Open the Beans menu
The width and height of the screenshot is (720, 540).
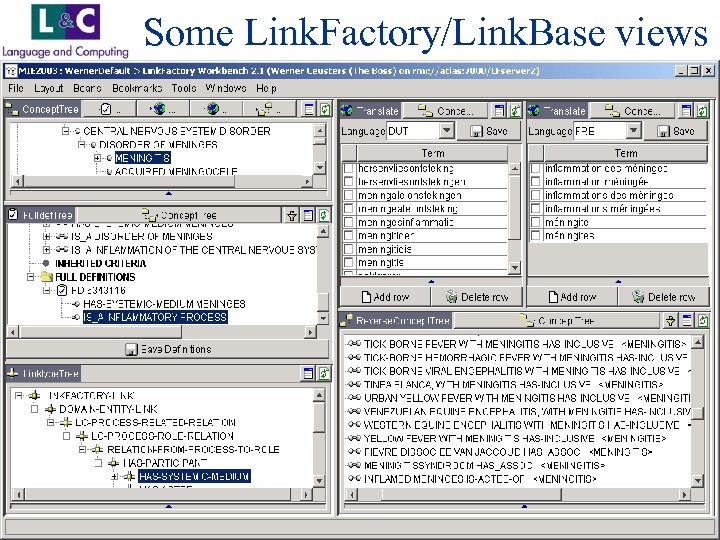click(x=87, y=88)
